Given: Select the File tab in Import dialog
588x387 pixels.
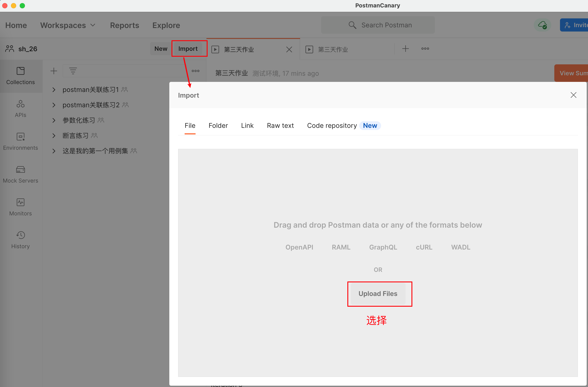Looking at the screenshot, I should (x=190, y=126).
